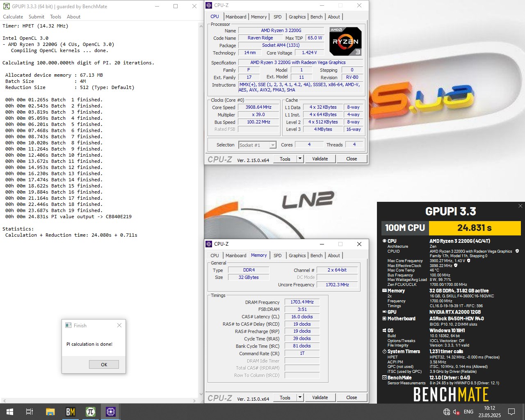Switch to GPUPI taskbar icon

click(91, 412)
